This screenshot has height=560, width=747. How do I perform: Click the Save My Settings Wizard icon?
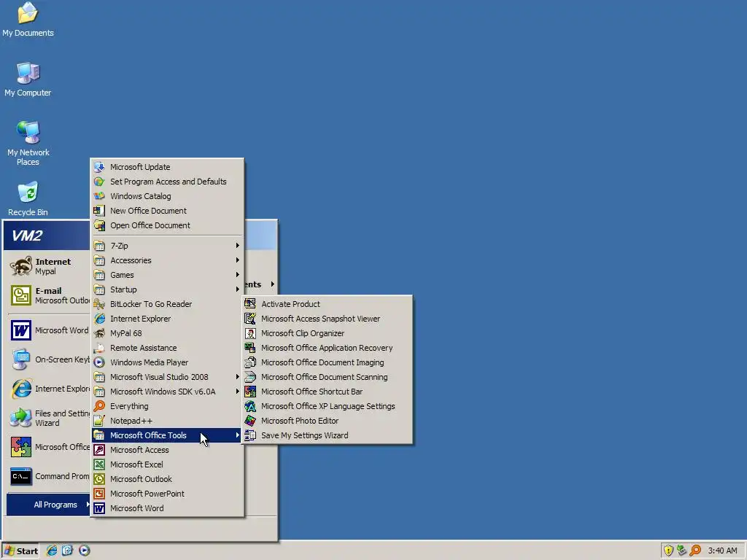pos(250,435)
